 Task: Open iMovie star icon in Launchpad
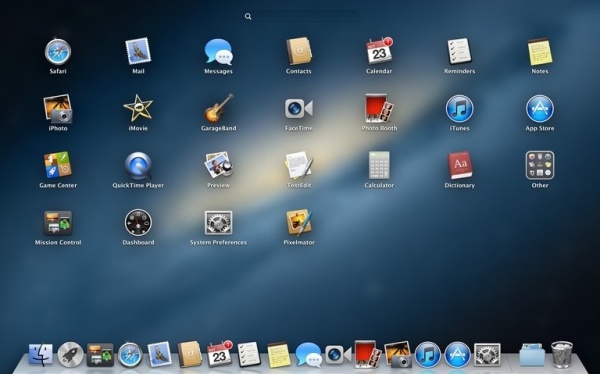(138, 109)
